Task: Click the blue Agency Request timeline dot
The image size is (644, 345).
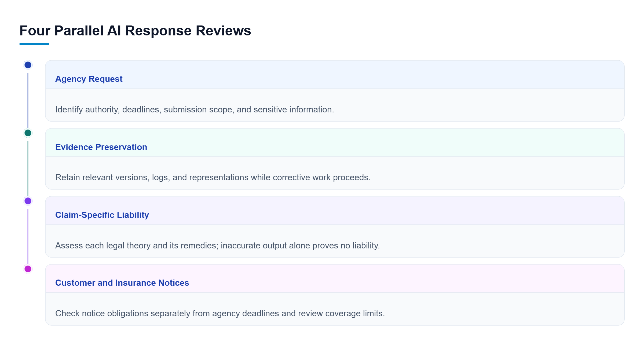Action: [x=28, y=65]
